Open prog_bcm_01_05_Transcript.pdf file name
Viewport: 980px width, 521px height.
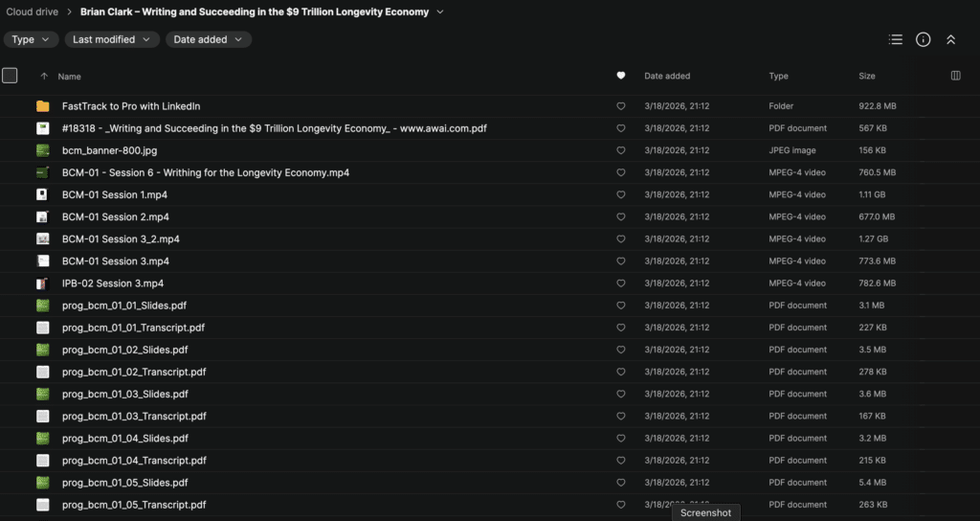click(134, 505)
